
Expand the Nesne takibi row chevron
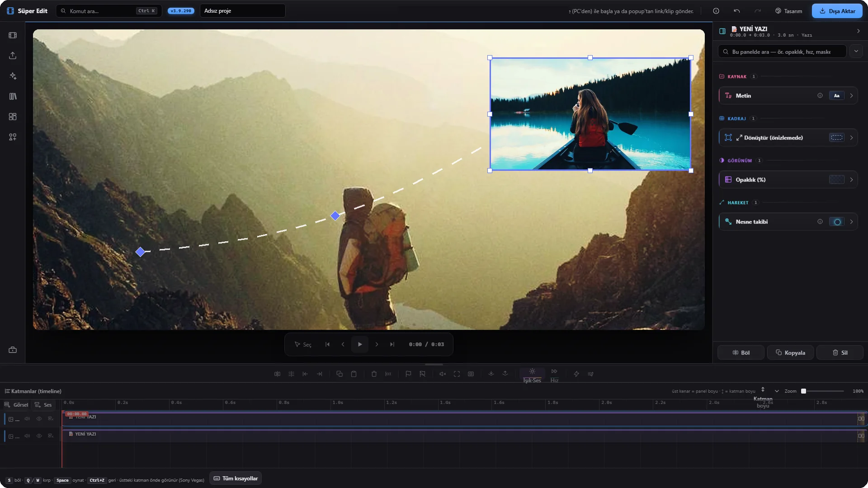[x=851, y=222]
